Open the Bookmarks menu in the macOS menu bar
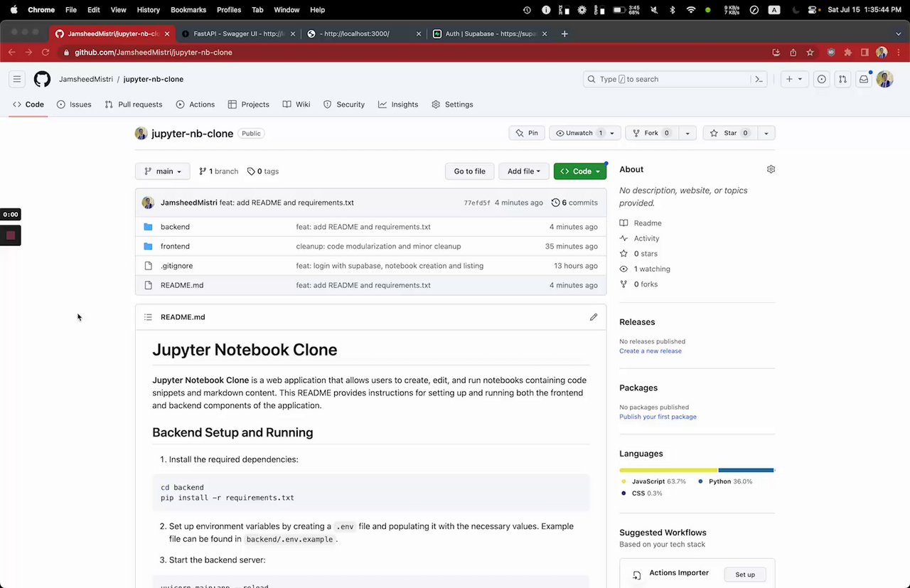The height and width of the screenshot is (588, 910). coord(188,10)
